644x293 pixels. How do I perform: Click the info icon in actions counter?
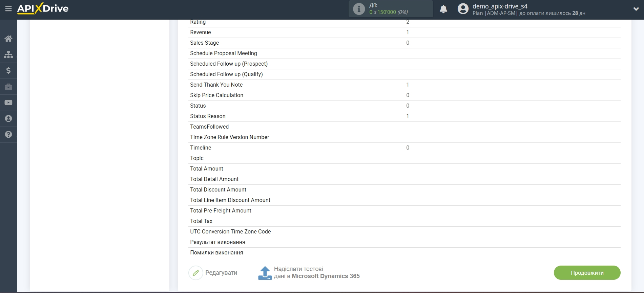359,9
